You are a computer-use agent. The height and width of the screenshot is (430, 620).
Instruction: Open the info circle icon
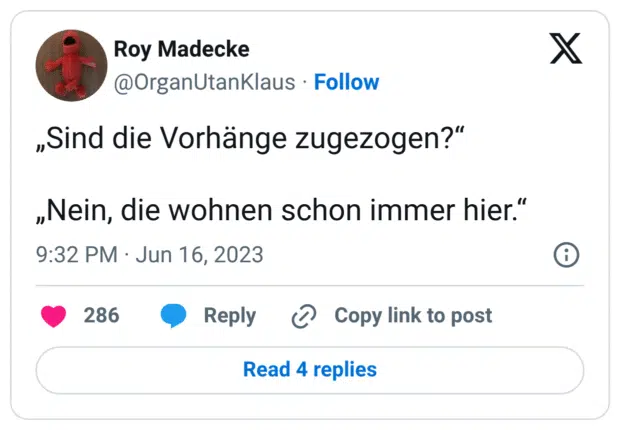(x=566, y=255)
